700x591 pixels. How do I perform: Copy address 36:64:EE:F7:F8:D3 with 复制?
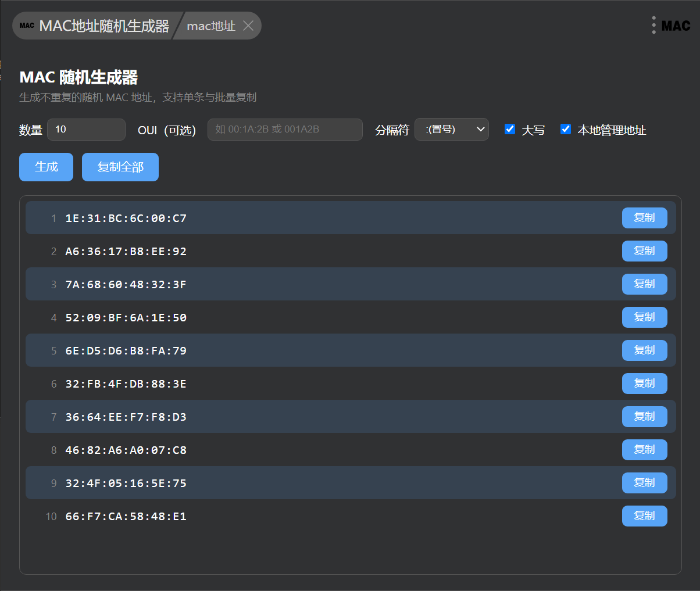click(x=645, y=417)
